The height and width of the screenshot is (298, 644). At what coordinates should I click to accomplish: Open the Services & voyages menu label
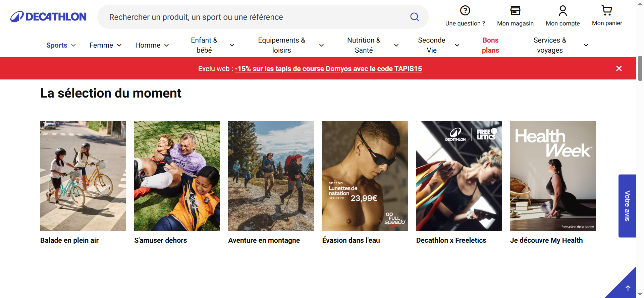[x=550, y=45]
